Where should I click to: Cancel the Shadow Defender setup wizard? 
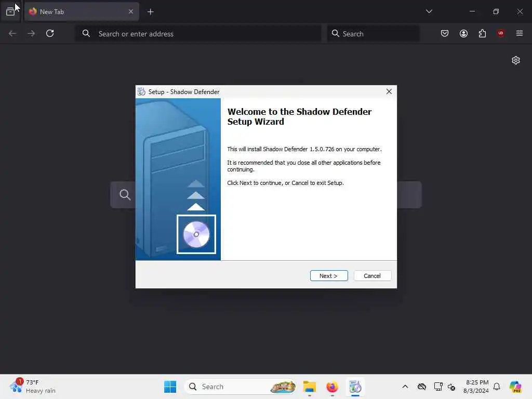point(372,275)
